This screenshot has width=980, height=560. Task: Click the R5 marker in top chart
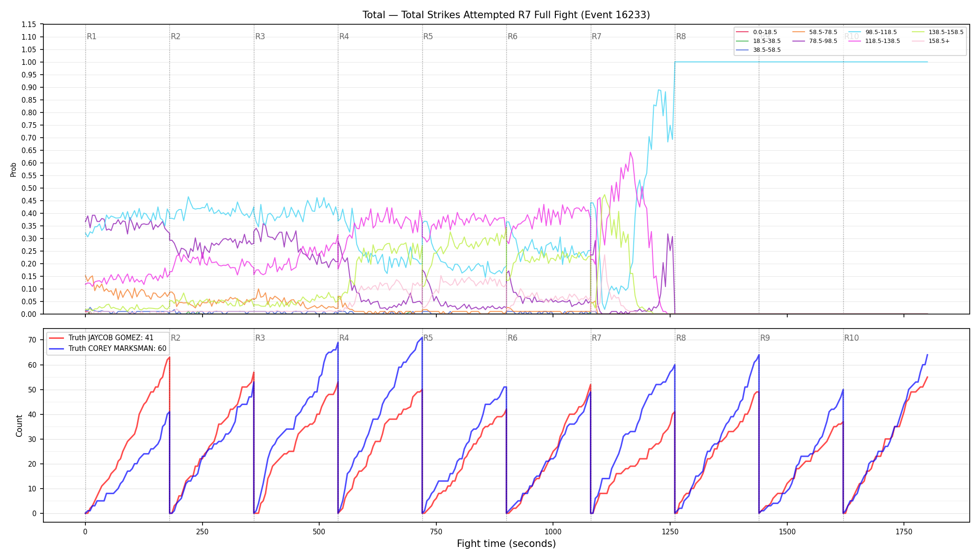click(x=428, y=36)
